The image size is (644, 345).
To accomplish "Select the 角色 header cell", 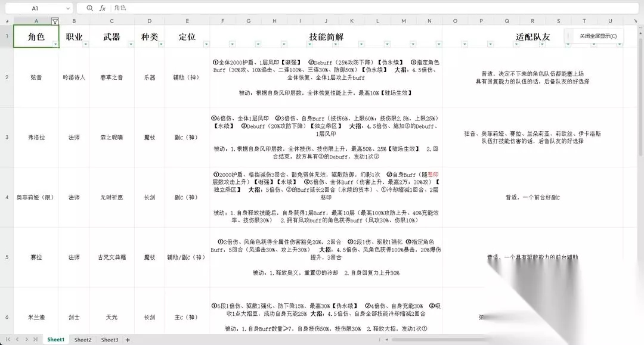I will [x=36, y=36].
